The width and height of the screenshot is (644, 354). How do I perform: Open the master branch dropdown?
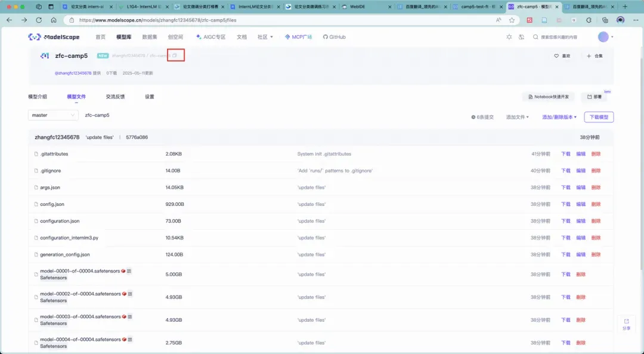tap(53, 115)
